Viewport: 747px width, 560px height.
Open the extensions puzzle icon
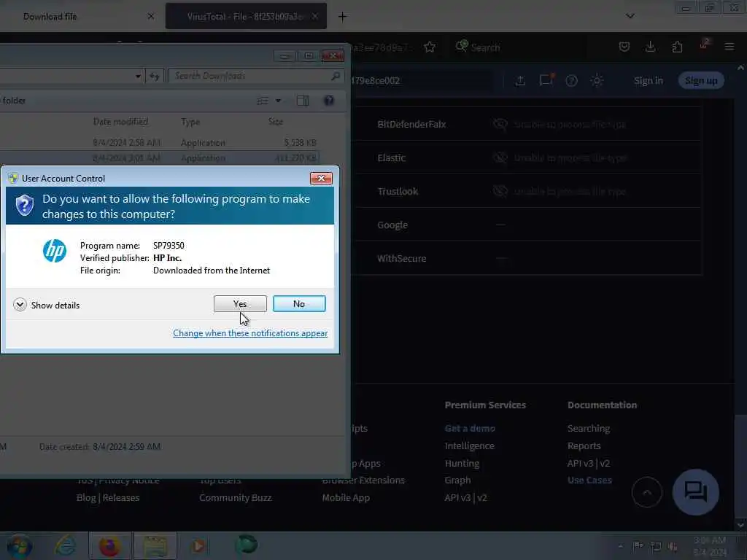tap(677, 47)
